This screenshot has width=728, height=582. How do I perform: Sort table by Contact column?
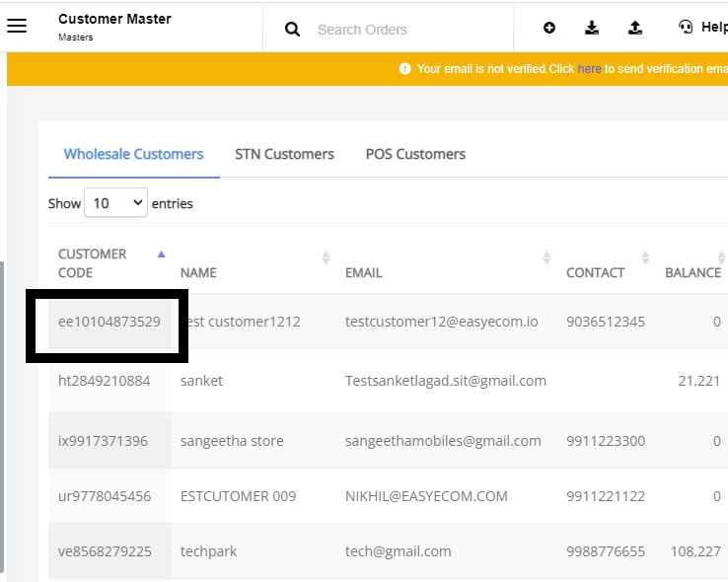pyautogui.click(x=645, y=258)
